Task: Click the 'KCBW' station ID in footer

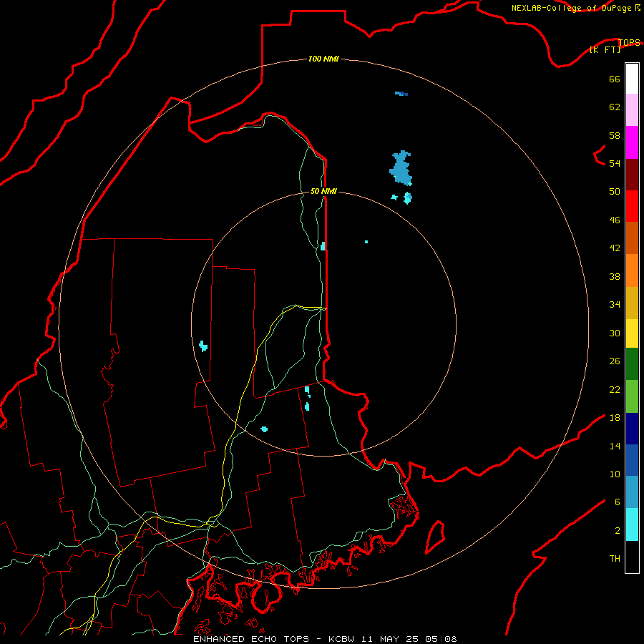Action: point(342,639)
